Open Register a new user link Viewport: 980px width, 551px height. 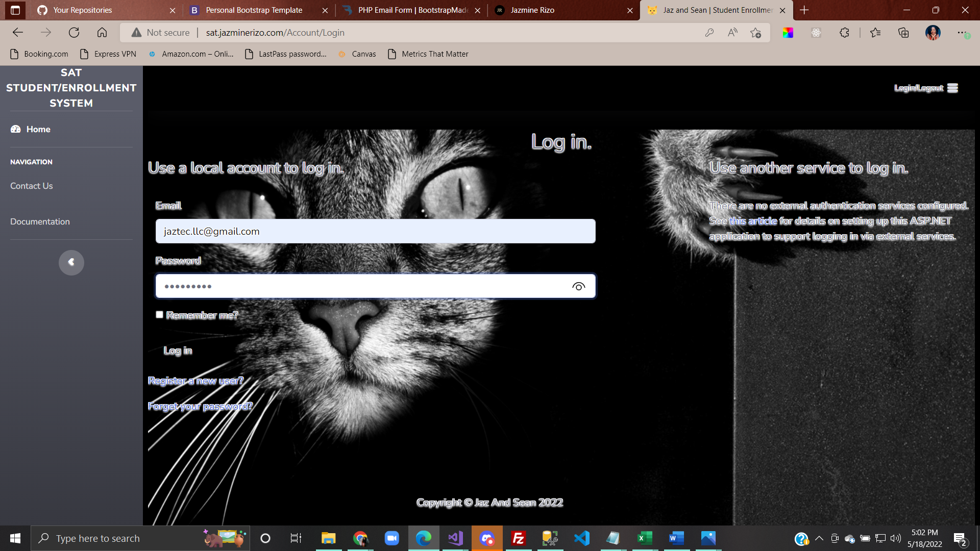coord(195,381)
